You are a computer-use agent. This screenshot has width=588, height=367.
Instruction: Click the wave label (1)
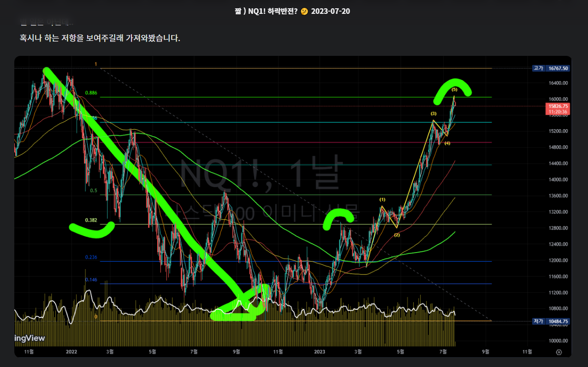(x=382, y=199)
